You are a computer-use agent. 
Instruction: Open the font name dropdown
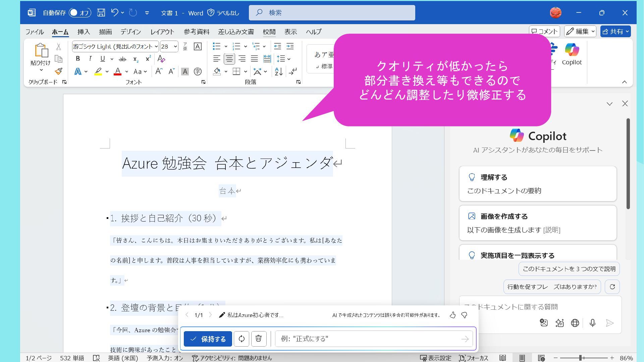coord(156,47)
